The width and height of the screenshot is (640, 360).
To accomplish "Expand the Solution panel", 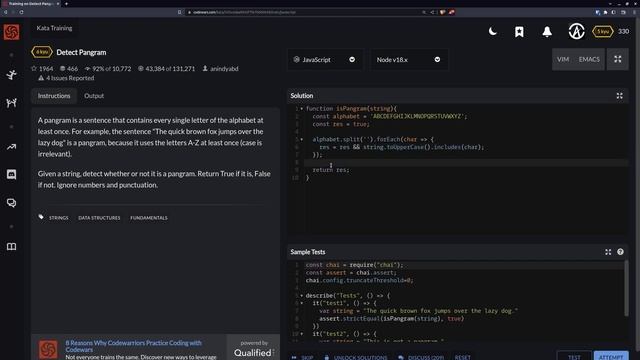I will (x=619, y=96).
